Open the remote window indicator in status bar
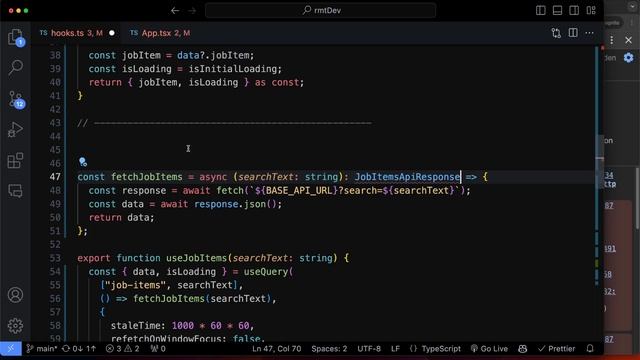 pos(11,349)
